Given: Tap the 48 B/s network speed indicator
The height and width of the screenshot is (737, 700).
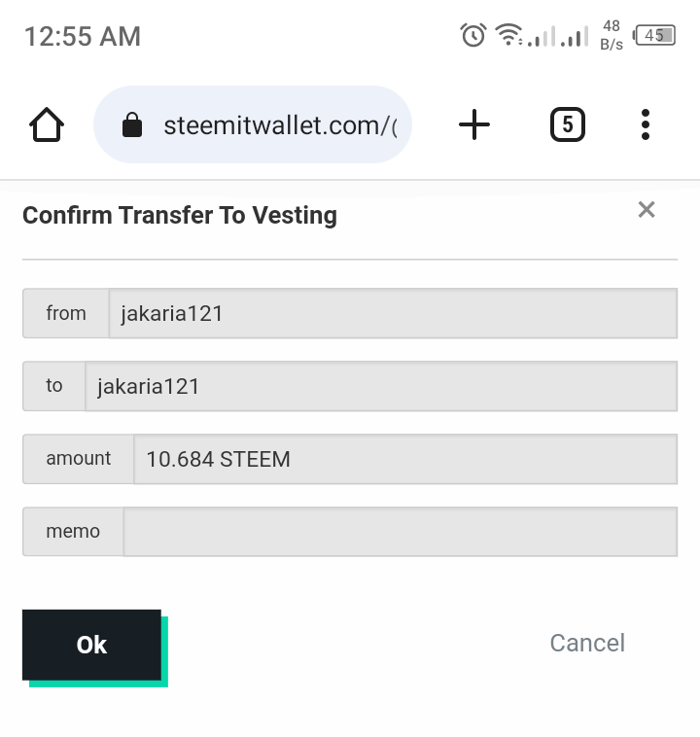Looking at the screenshot, I should [x=612, y=35].
